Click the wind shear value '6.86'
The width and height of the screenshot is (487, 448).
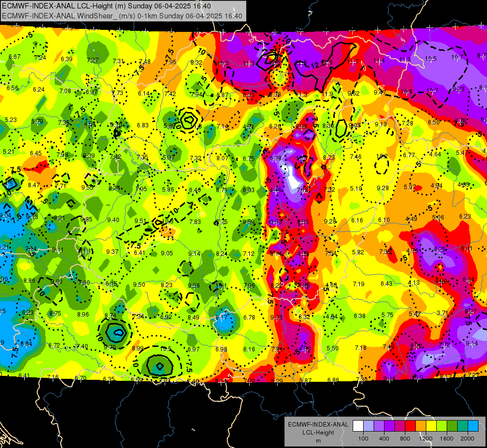[x=333, y=380]
